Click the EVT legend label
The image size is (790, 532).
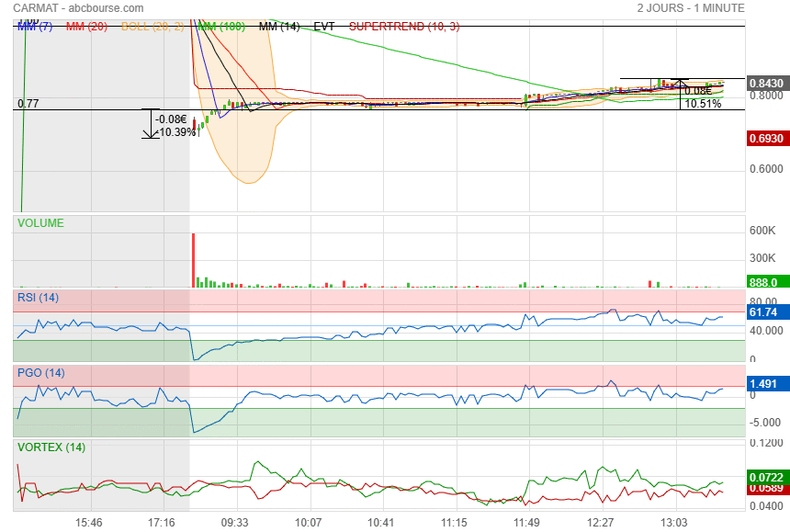point(324,27)
